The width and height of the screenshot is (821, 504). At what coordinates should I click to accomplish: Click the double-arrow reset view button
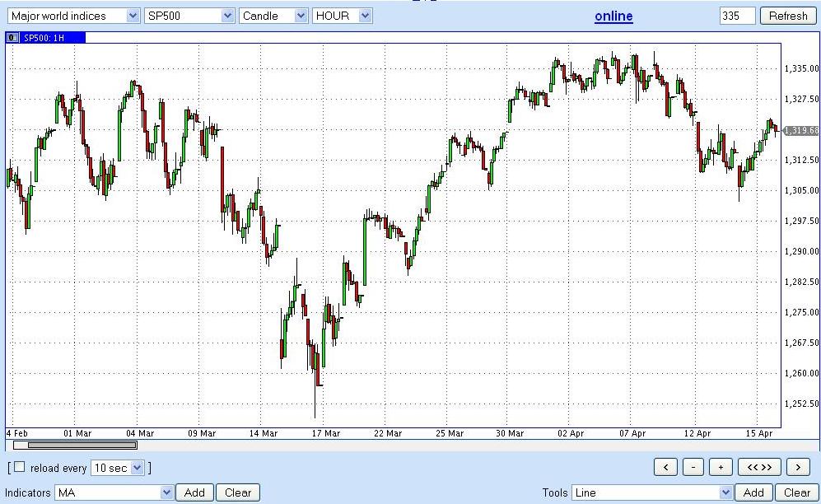759,467
